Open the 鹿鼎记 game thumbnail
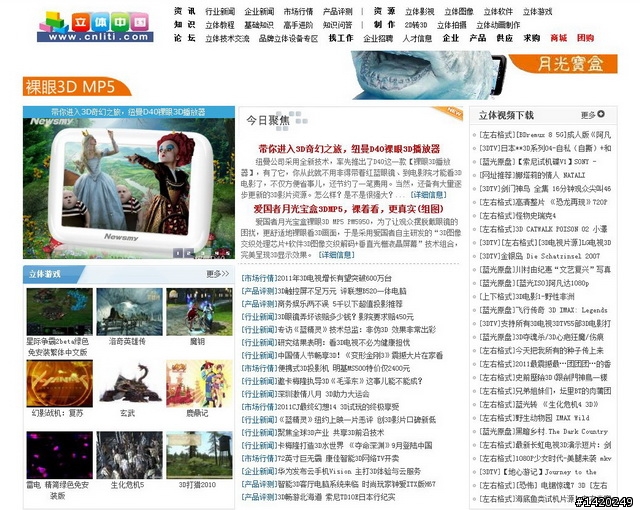 point(199,384)
